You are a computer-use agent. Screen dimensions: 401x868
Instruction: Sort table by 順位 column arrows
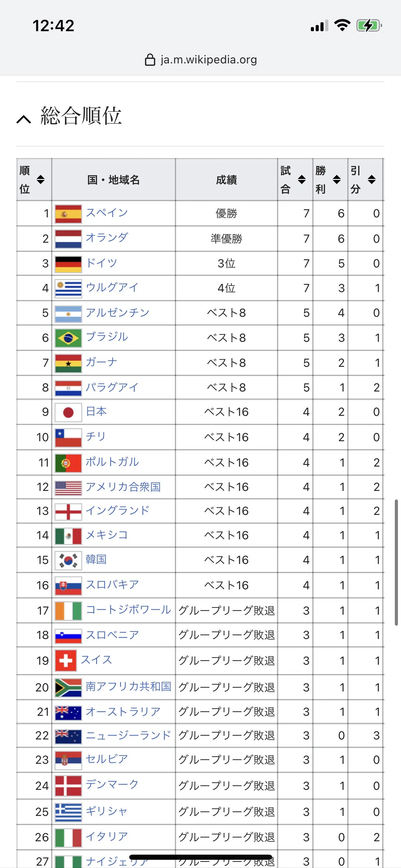pyautogui.click(x=40, y=179)
